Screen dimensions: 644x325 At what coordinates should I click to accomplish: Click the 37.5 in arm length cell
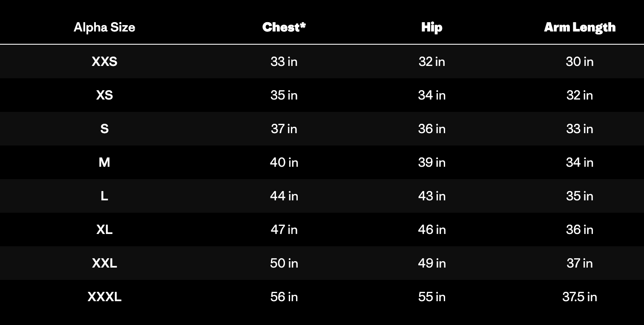click(x=580, y=297)
